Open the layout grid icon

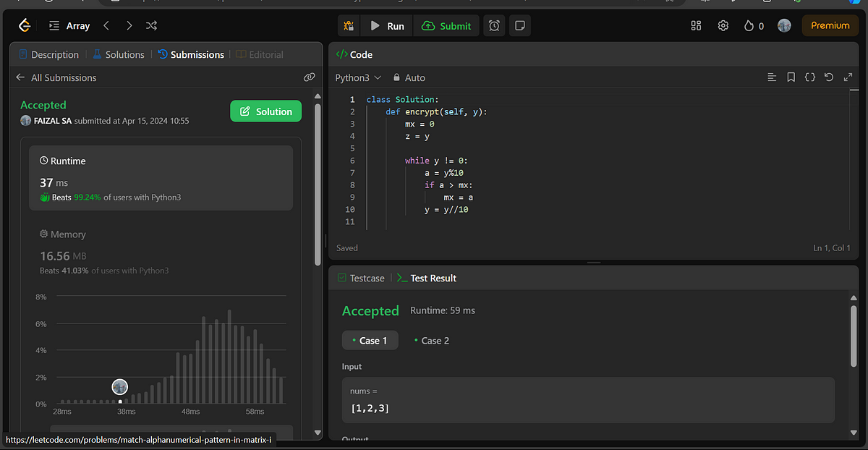tap(696, 25)
